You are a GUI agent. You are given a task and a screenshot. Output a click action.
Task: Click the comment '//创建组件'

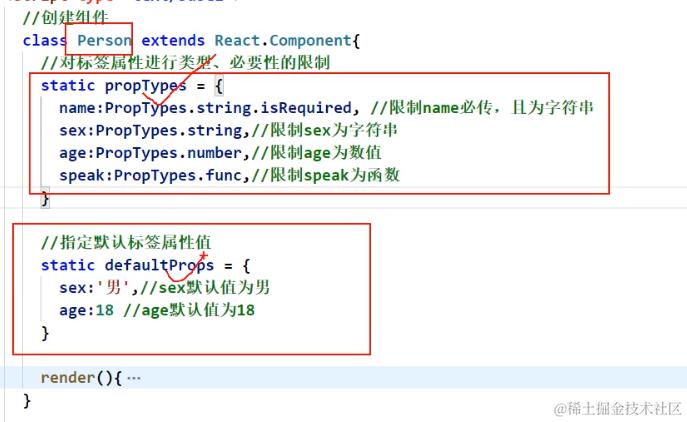coord(65,18)
